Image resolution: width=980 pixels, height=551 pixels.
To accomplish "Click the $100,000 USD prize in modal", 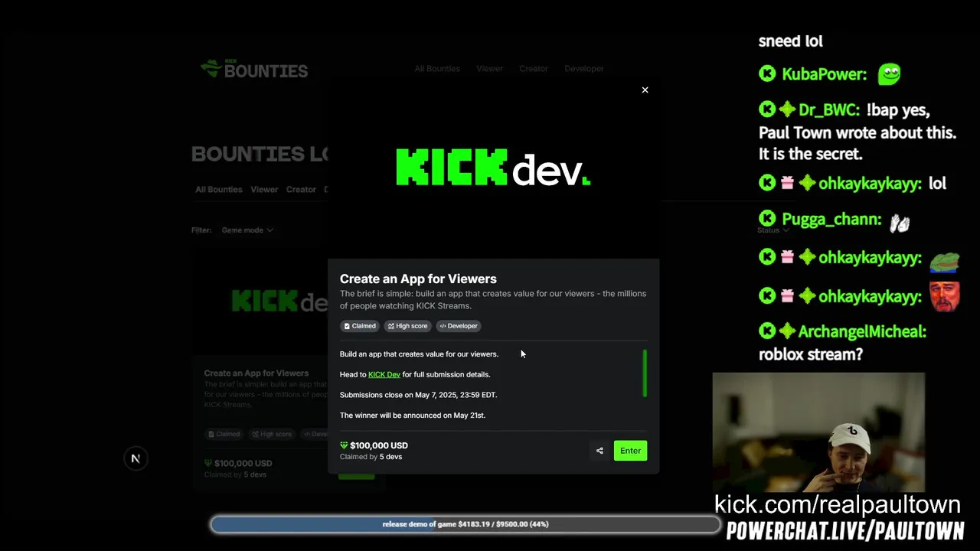I will point(379,445).
